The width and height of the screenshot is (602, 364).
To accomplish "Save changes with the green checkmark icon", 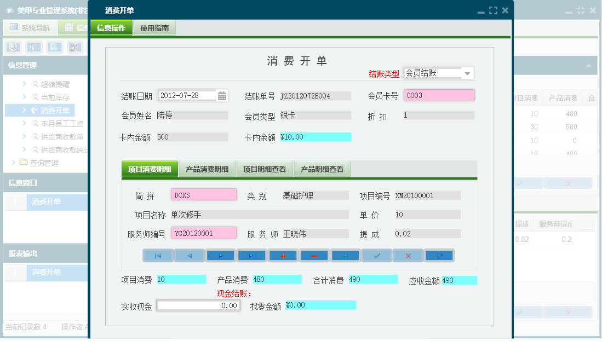I will 377,255.
